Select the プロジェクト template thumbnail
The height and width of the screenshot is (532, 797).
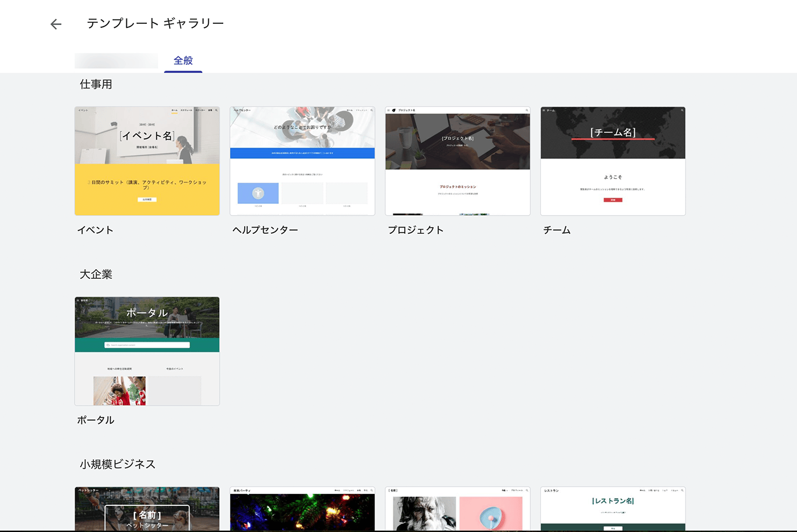[458, 161]
